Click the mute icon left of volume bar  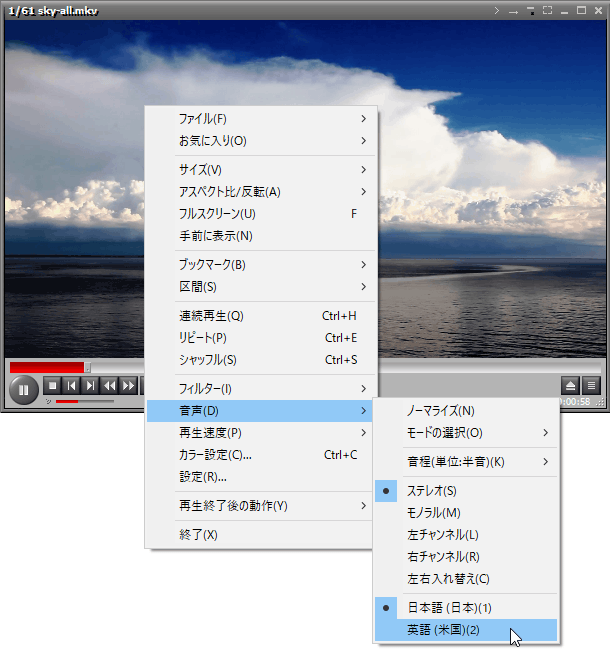pyautogui.click(x=49, y=402)
